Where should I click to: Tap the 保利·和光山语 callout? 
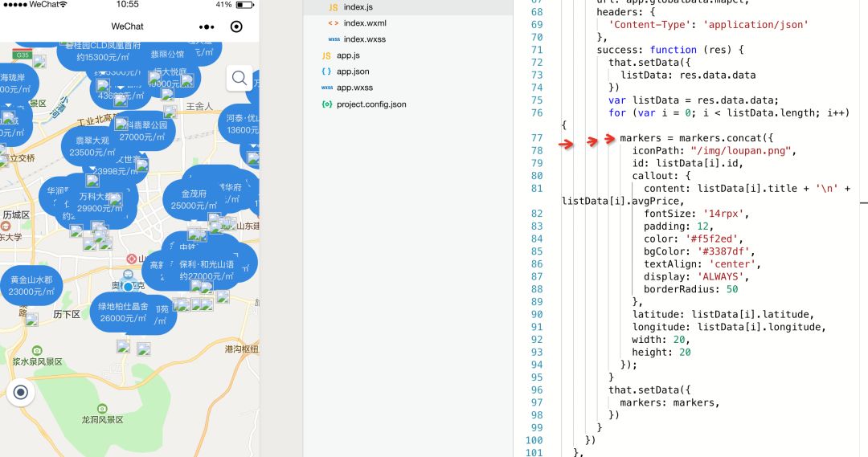[x=206, y=270]
